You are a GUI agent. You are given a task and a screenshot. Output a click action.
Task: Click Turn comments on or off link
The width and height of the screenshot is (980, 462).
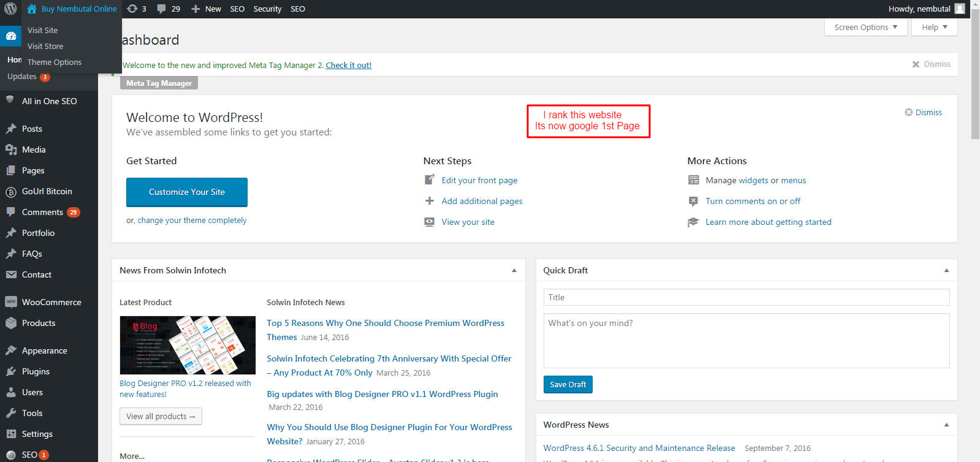[x=753, y=201]
